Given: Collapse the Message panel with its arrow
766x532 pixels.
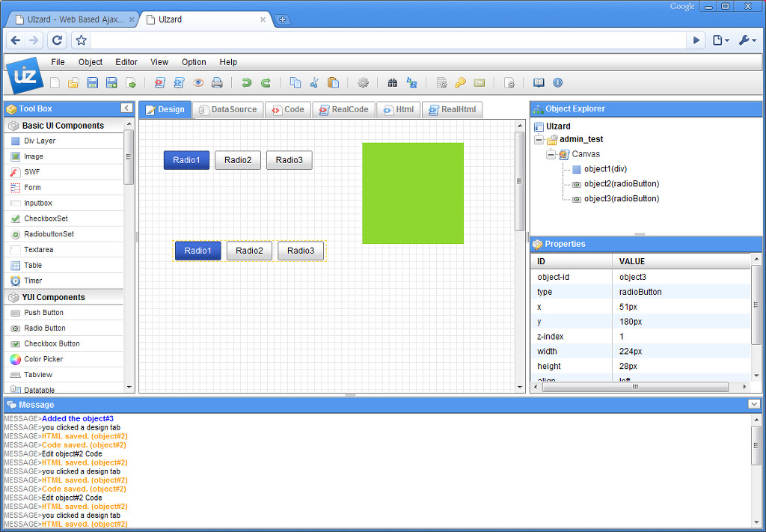Looking at the screenshot, I should [754, 405].
